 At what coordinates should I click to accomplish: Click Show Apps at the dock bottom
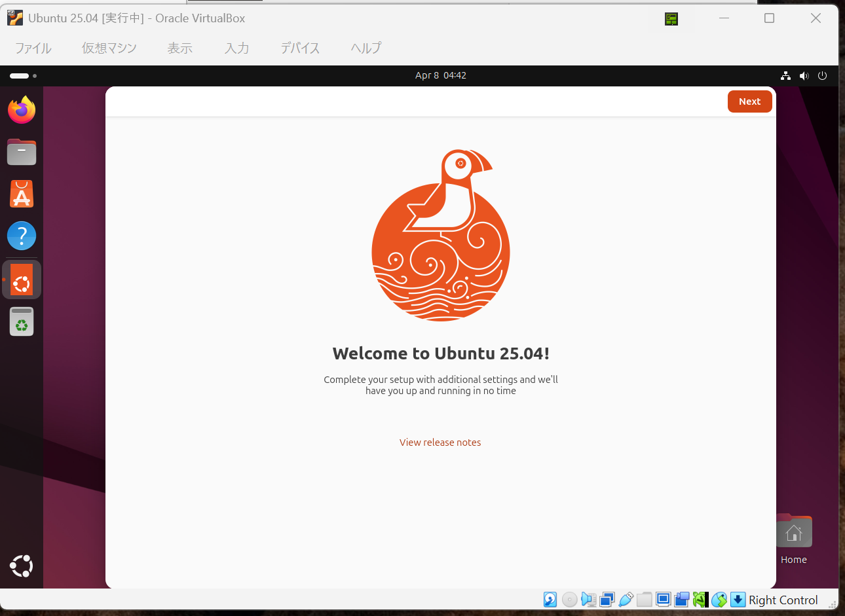22,566
